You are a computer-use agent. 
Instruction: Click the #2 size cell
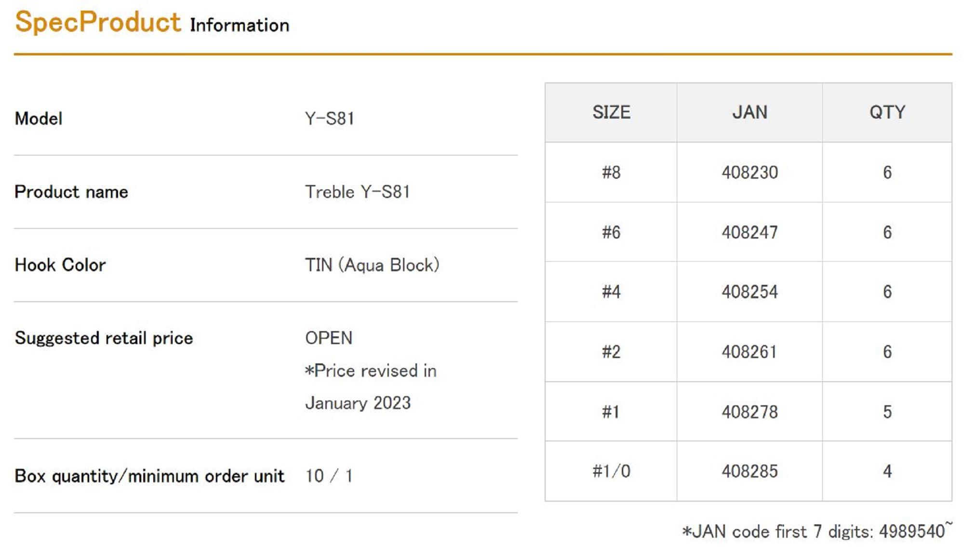(611, 352)
